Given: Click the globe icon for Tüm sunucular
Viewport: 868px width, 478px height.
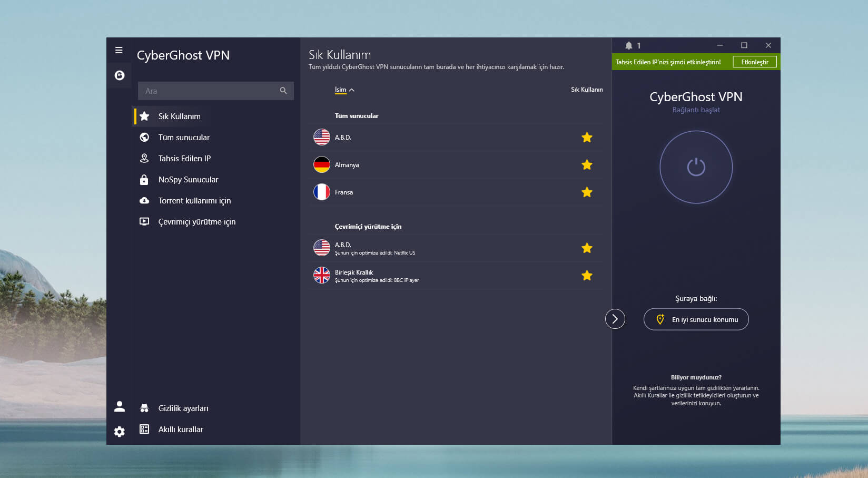Looking at the screenshot, I should tap(144, 137).
